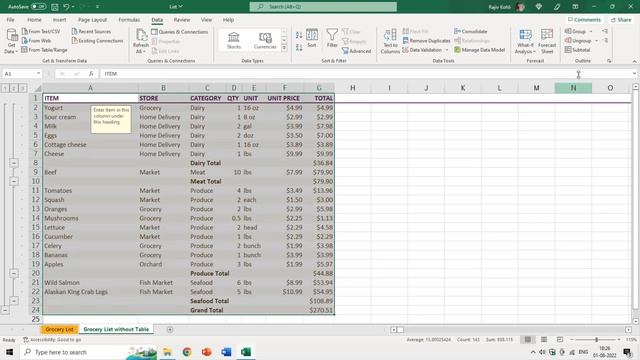Import data From Text/CSV
The image size is (640, 360).
[x=41, y=31]
